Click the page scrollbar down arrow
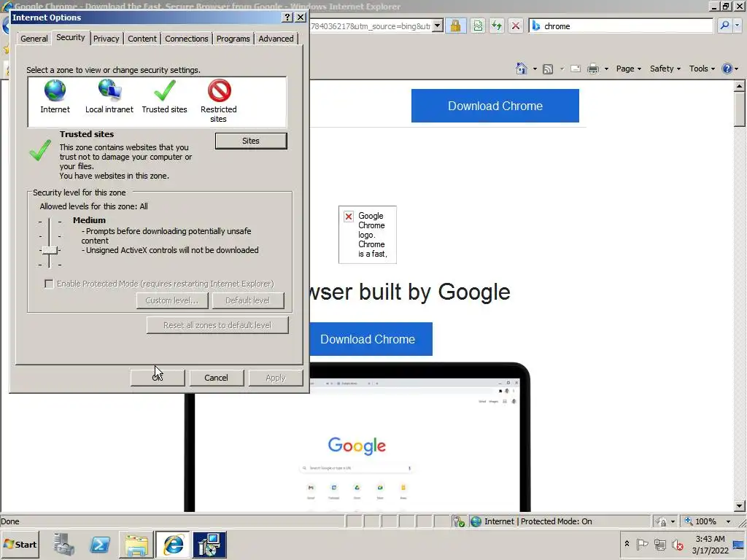Screen dimensions: 747x560 (x=740, y=506)
